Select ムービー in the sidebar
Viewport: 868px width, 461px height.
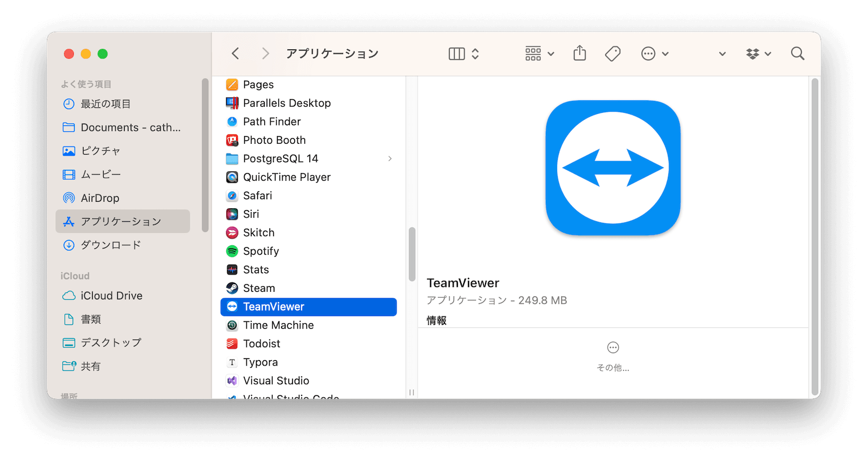coord(123,175)
